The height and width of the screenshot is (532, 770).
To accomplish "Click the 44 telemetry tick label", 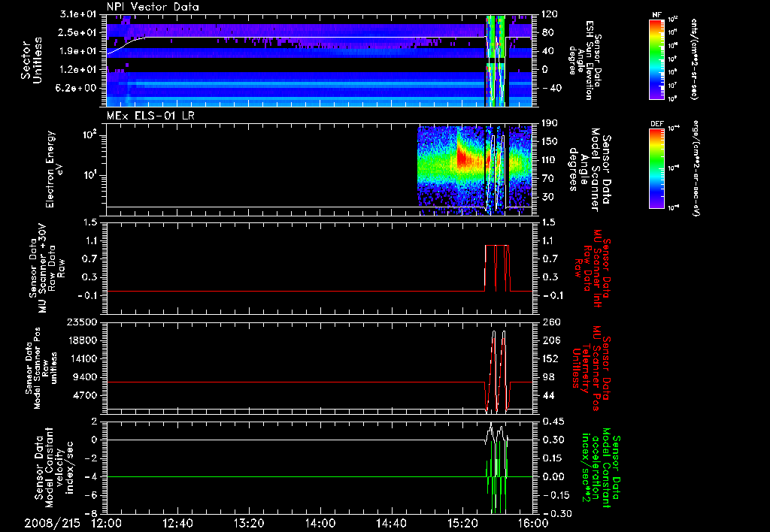I will [x=550, y=395].
